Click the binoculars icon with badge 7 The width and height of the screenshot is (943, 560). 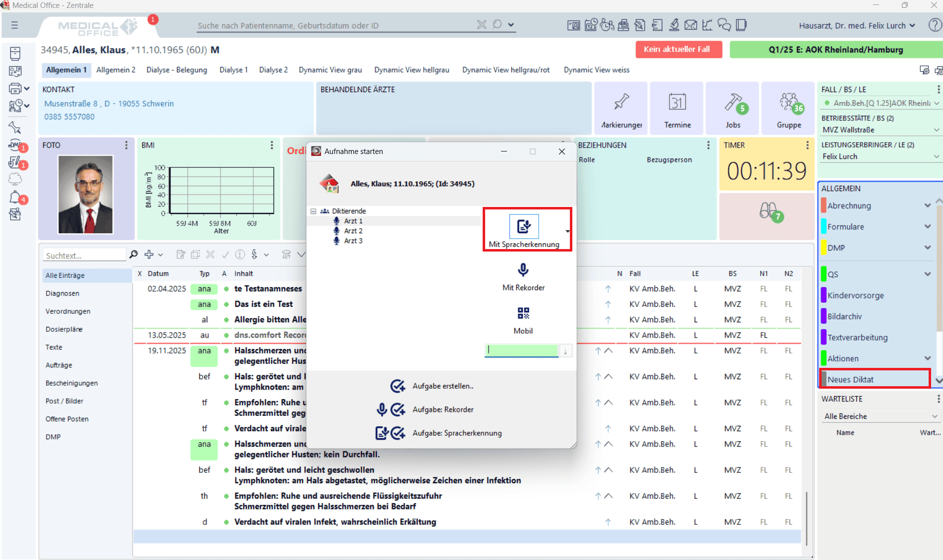click(x=768, y=211)
